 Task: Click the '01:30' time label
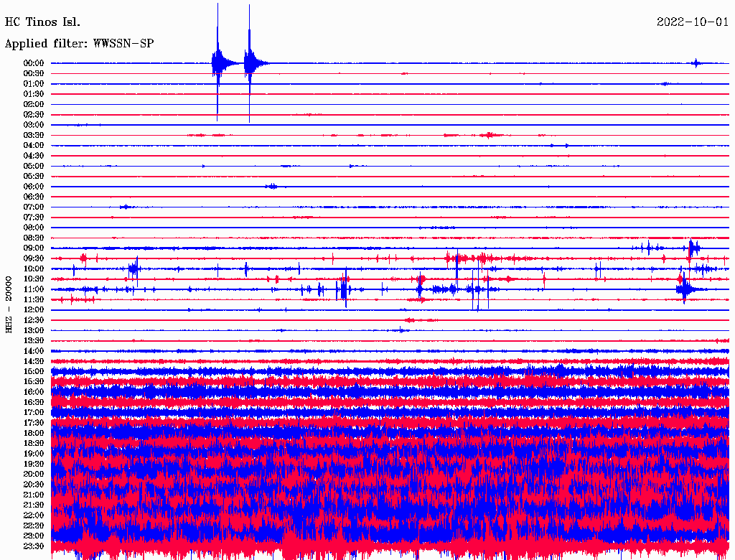(34, 94)
